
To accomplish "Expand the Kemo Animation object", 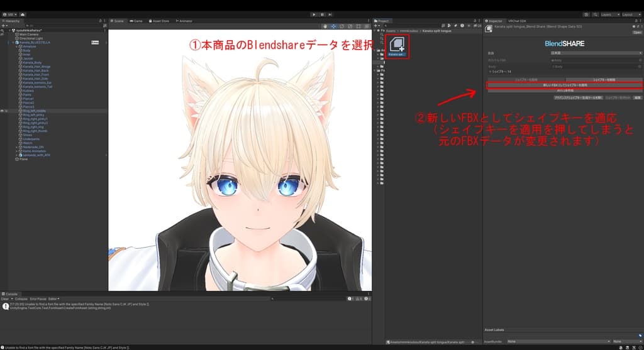I will click(17, 151).
